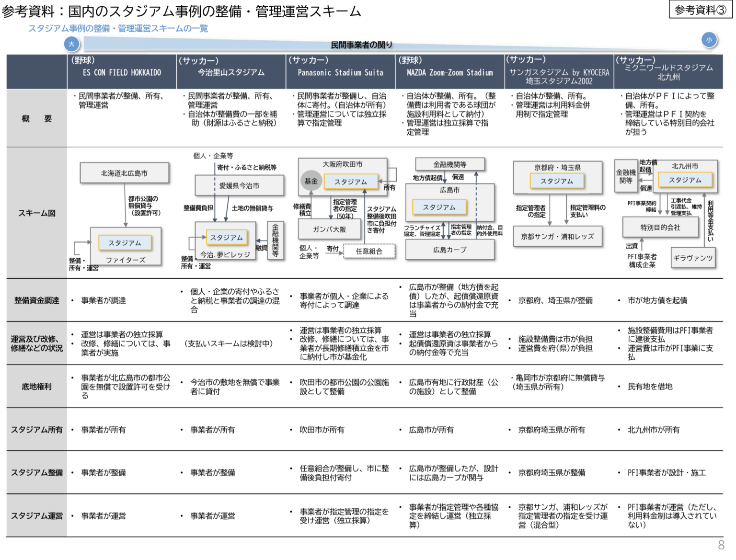
Task: Select the スタジアム box under 北海道北広島市
Action: coord(125,243)
